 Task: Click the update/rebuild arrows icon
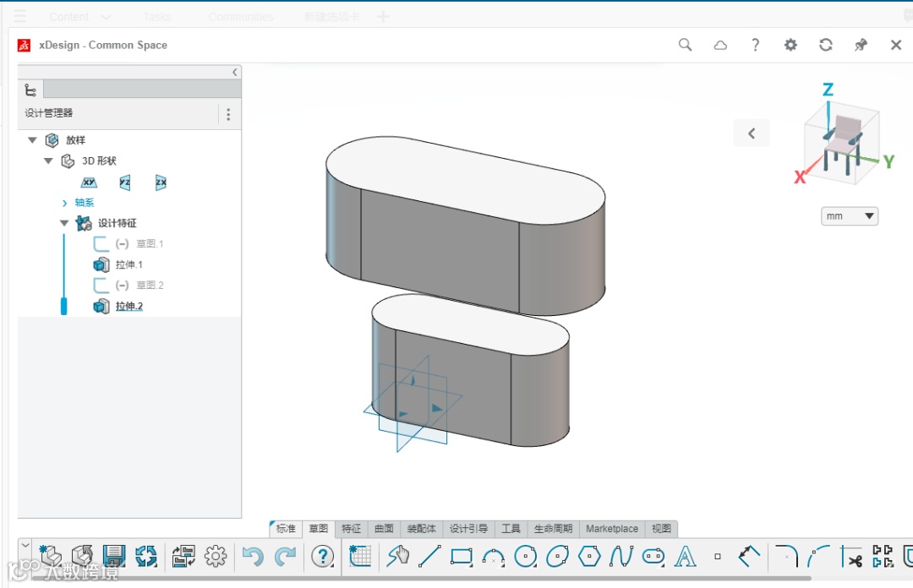pos(146,556)
